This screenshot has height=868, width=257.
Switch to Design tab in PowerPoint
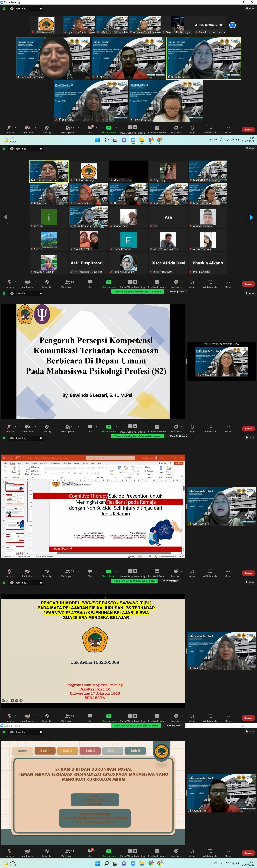pyautogui.click(x=34, y=463)
